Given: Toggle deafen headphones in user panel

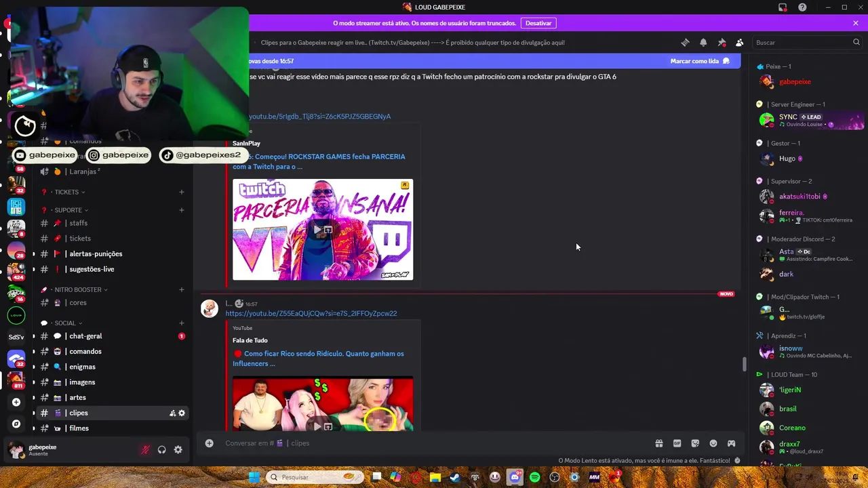Looking at the screenshot, I should (x=161, y=449).
